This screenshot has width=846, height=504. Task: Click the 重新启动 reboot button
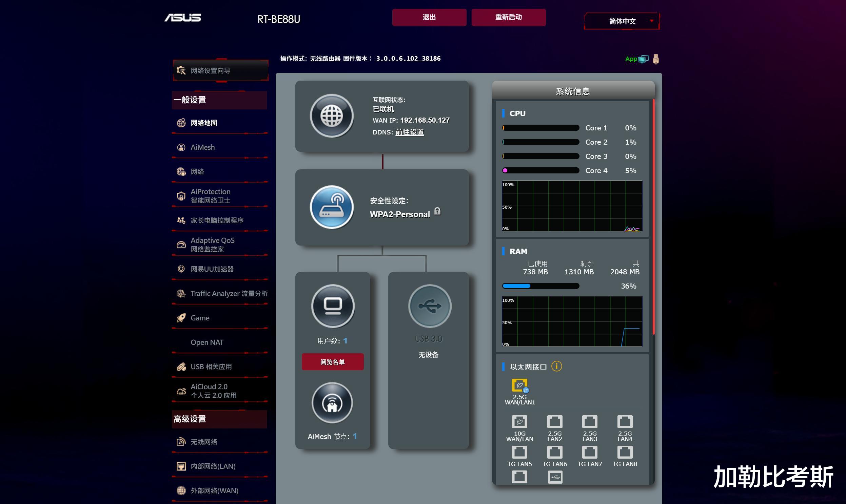[509, 17]
